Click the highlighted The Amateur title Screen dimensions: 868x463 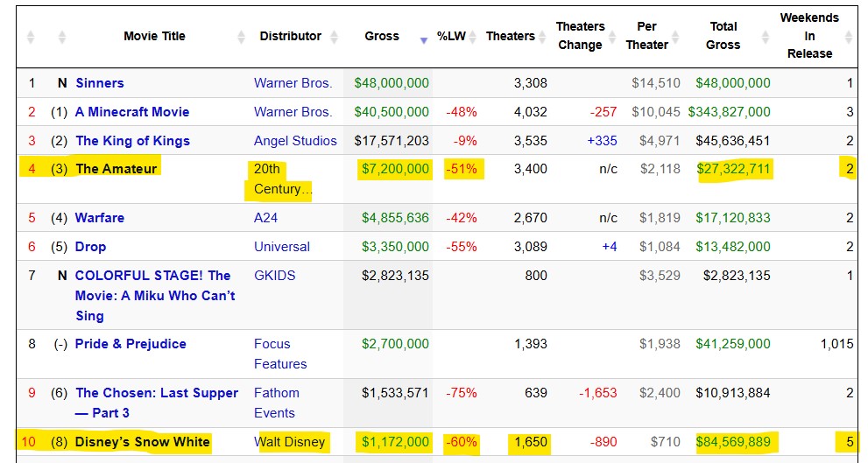116,169
